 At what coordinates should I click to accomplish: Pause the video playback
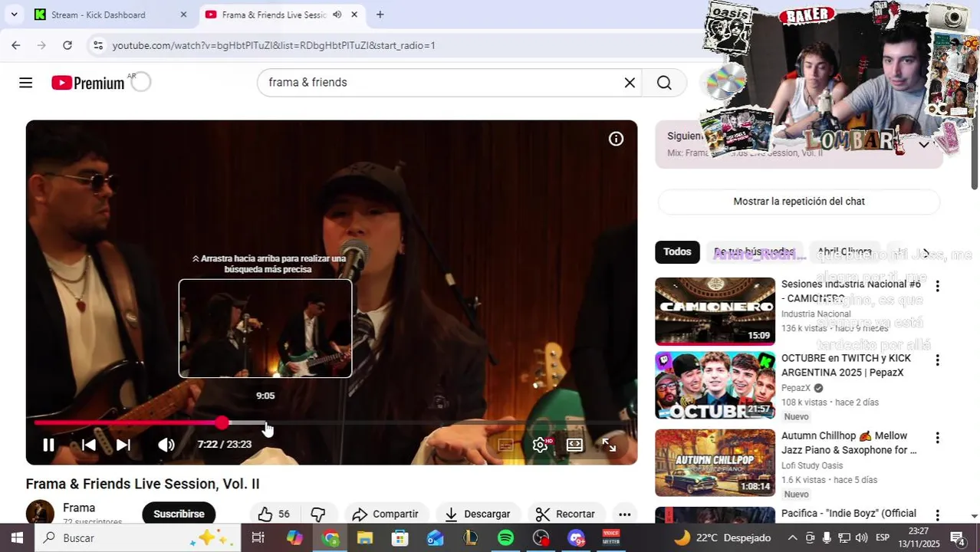48,445
